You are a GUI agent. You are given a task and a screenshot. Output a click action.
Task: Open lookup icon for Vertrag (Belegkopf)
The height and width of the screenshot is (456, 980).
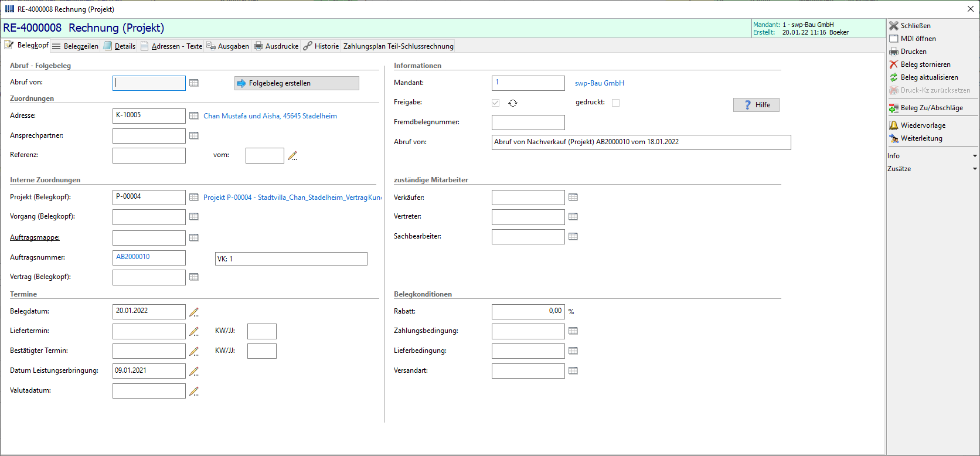(x=194, y=277)
